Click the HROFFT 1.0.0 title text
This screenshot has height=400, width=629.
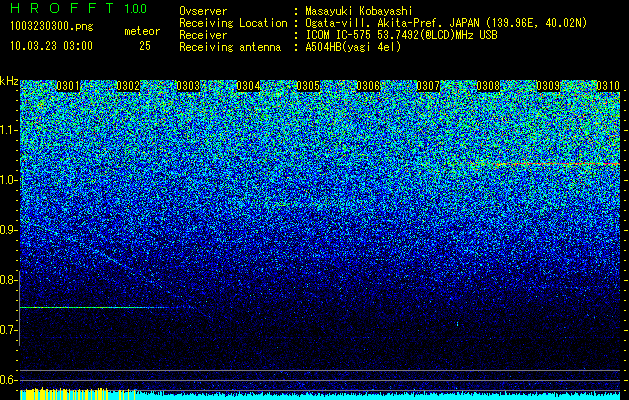[78, 8]
